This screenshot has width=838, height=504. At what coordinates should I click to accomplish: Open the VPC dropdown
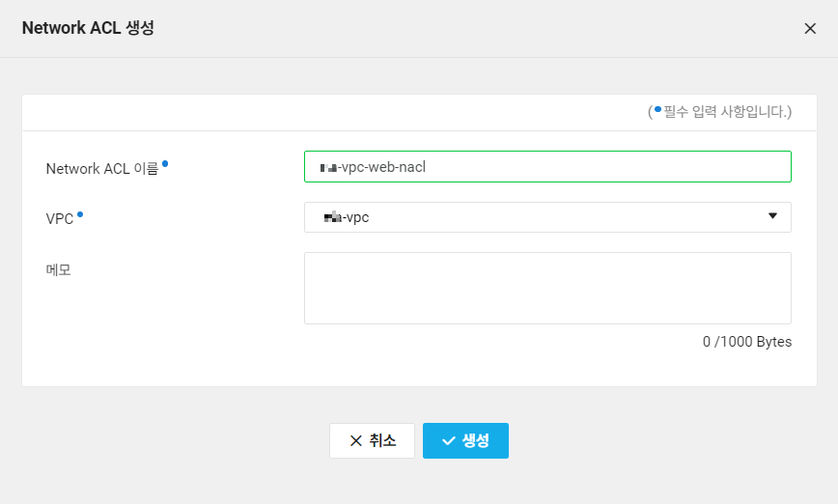coord(547,217)
